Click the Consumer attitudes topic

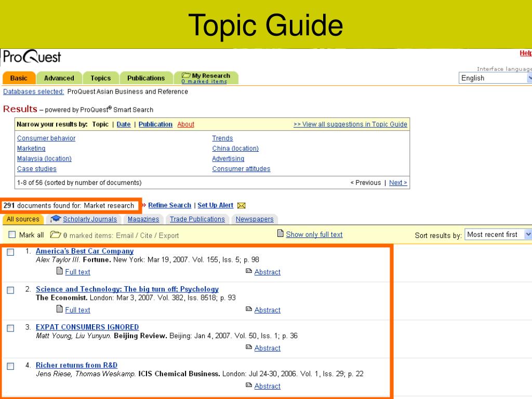[x=241, y=169]
